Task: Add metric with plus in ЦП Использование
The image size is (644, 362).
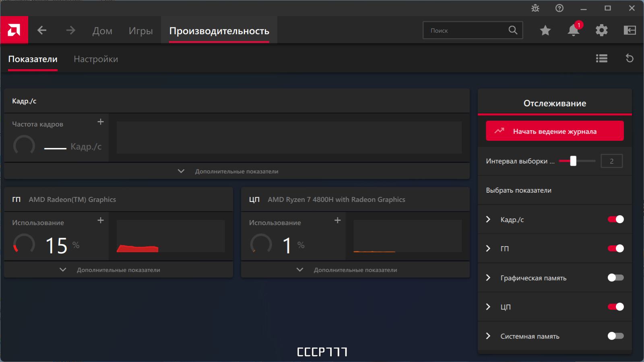Action: click(338, 220)
